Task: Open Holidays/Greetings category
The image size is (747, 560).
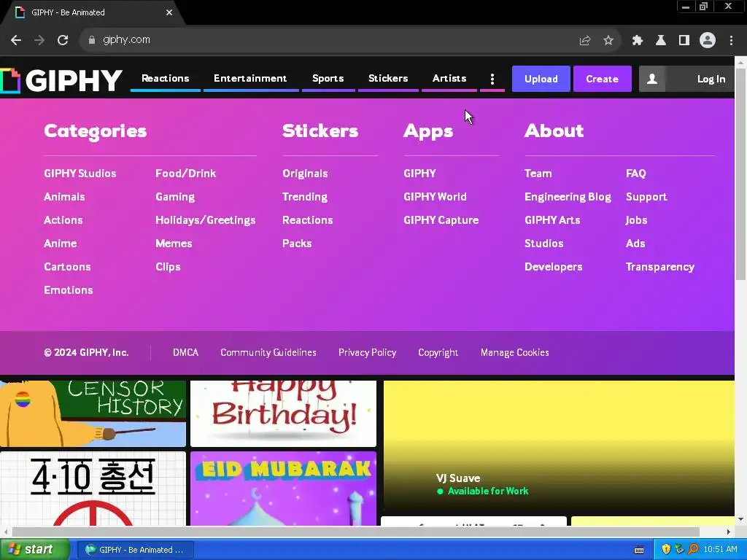Action: [x=205, y=220]
